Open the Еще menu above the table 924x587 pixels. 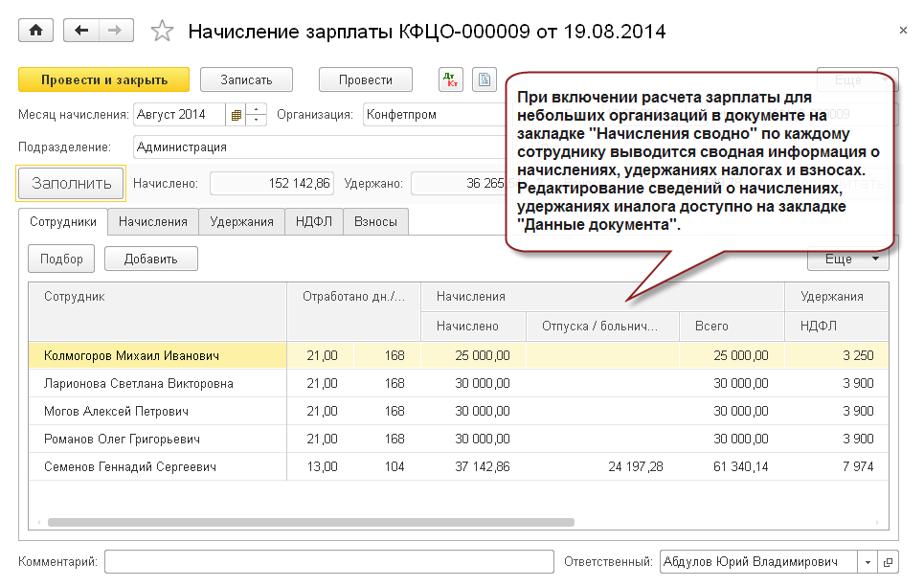tap(847, 259)
